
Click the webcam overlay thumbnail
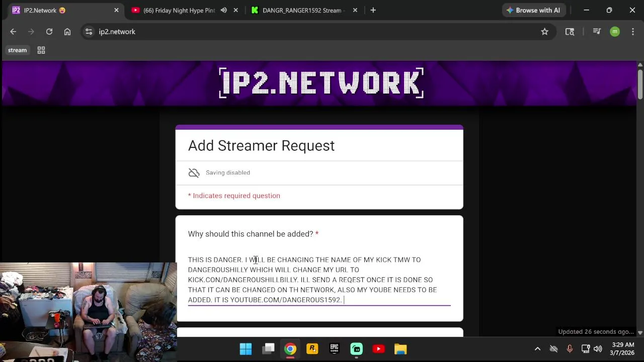89,312
